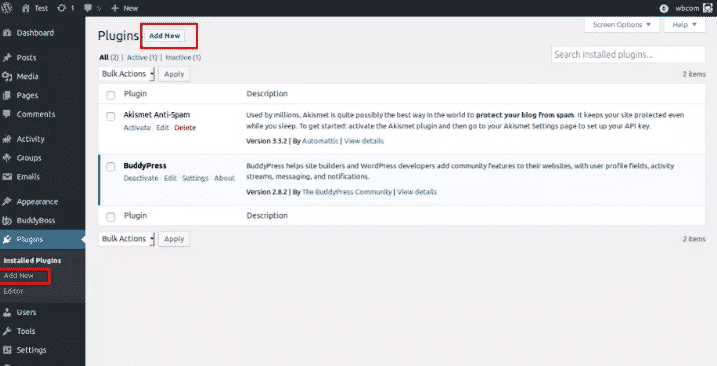Image resolution: width=717 pixels, height=366 pixels.
Task: Click the WordPress logo icon
Action: (7, 8)
